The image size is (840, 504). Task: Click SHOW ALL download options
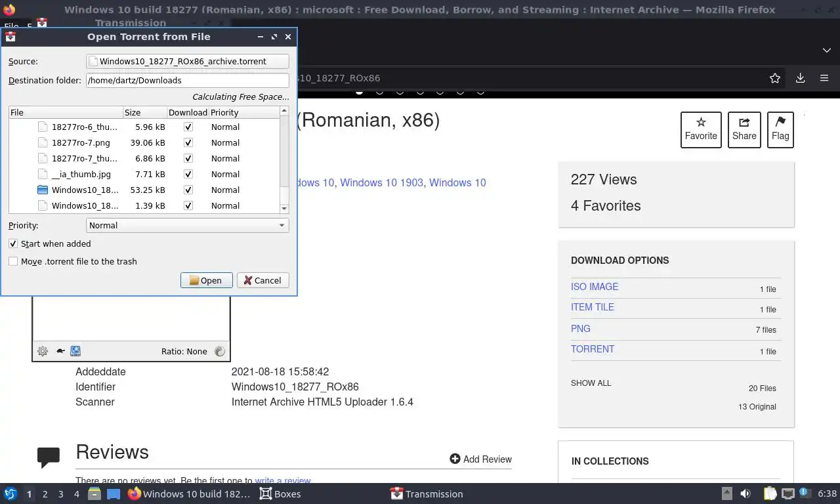(x=591, y=383)
